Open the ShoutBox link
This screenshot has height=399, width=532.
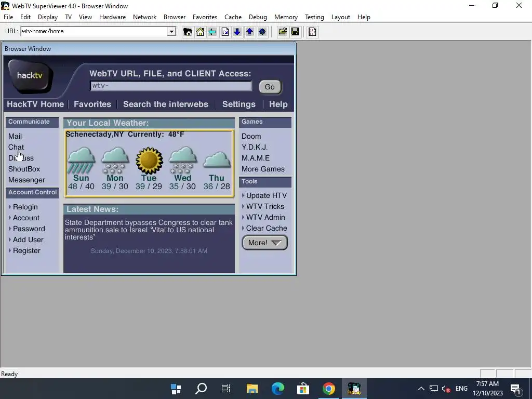[x=24, y=169]
